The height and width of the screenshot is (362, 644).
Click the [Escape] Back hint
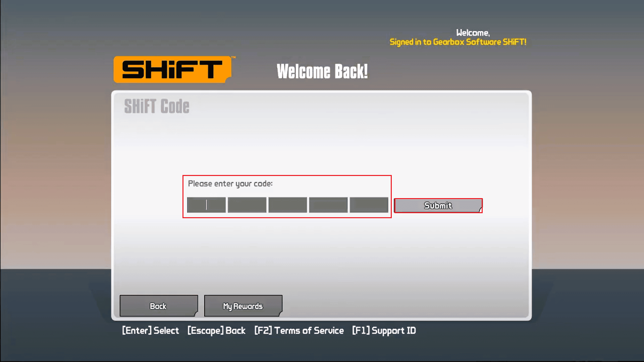pos(216,330)
